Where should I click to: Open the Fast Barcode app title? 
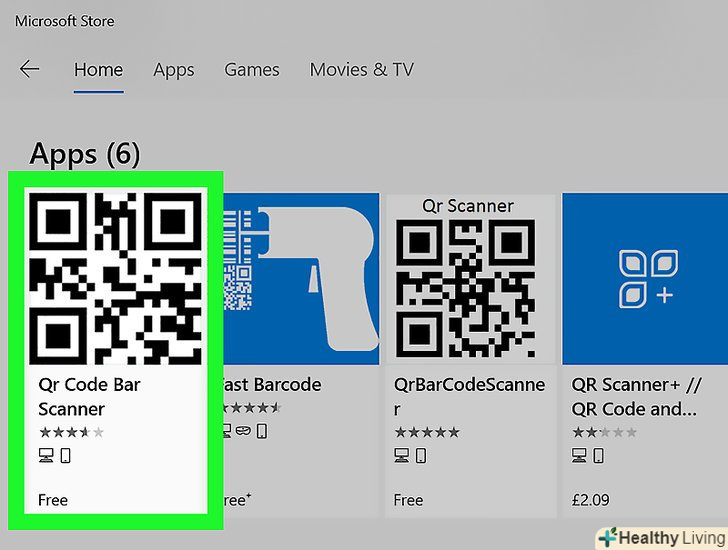coord(272,385)
